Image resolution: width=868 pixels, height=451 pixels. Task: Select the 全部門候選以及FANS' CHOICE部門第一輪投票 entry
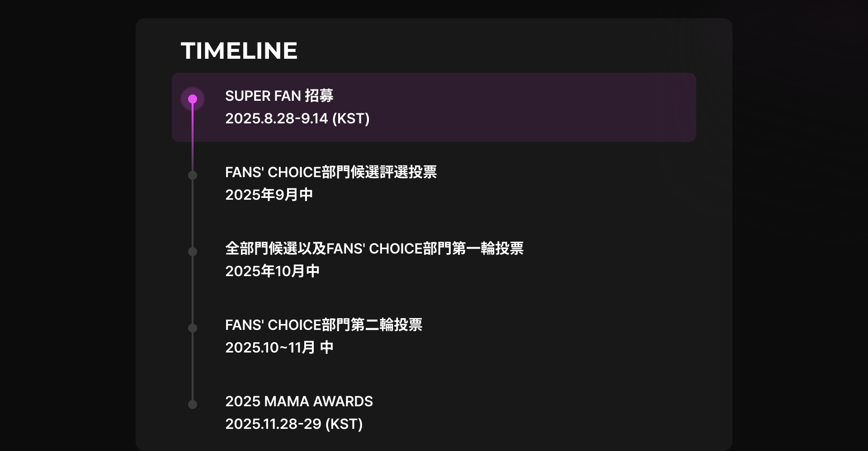[x=374, y=249]
